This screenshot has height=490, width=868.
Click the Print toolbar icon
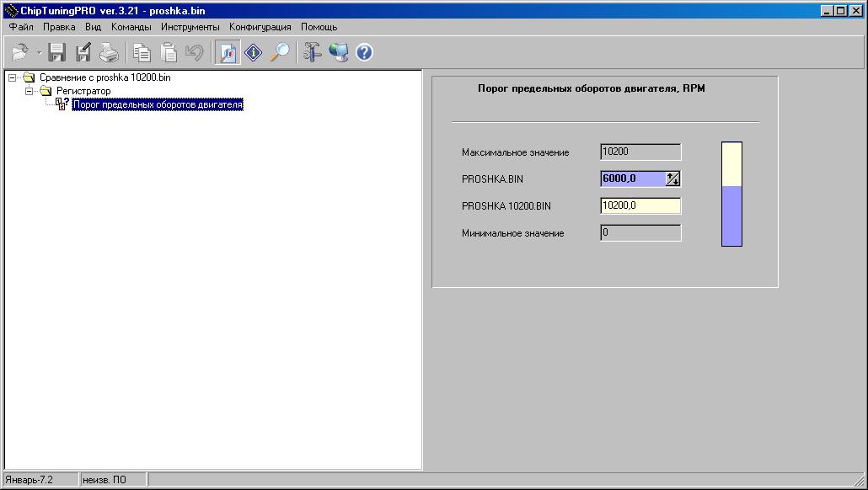click(x=110, y=53)
